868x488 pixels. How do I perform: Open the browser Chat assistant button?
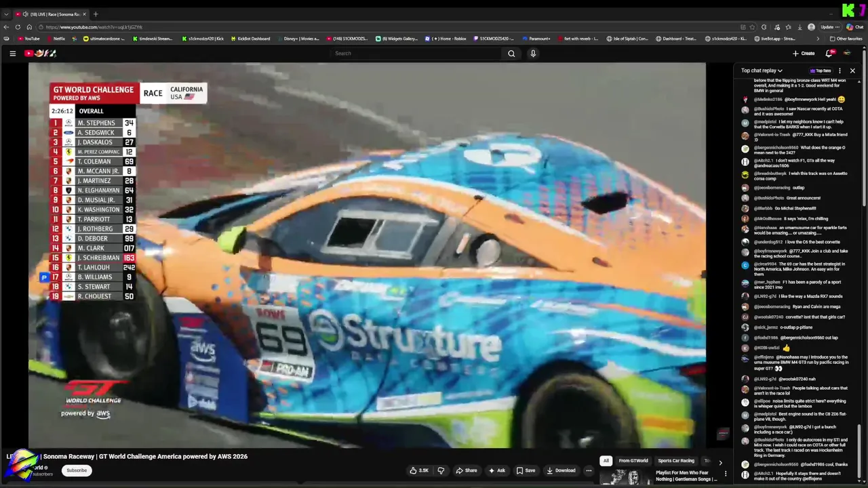(x=854, y=27)
